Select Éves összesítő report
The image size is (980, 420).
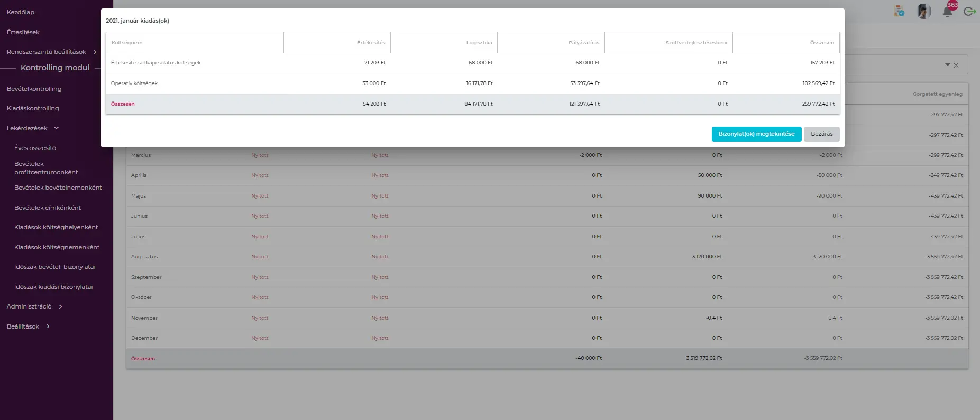coord(35,148)
